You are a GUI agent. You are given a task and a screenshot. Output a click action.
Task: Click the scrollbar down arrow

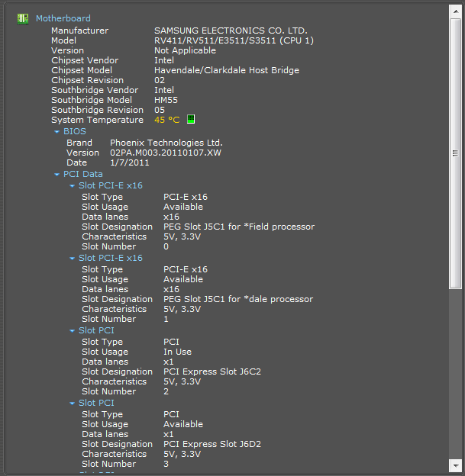(456, 465)
